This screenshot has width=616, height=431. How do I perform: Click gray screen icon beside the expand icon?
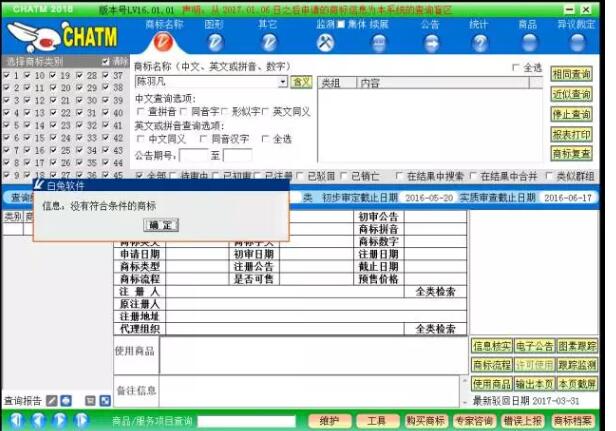click(x=90, y=400)
